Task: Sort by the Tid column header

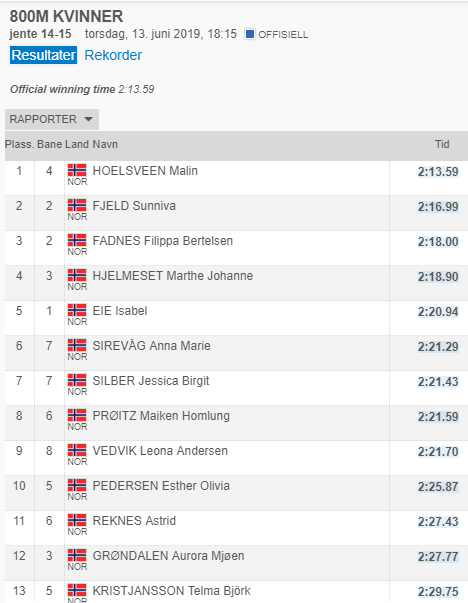Action: point(442,144)
